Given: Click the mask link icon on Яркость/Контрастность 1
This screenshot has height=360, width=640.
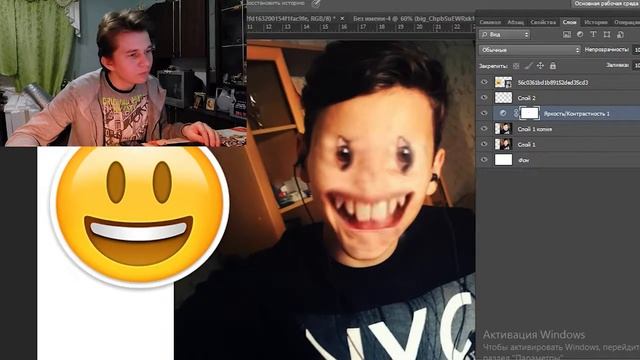Looking at the screenshot, I should pos(516,113).
